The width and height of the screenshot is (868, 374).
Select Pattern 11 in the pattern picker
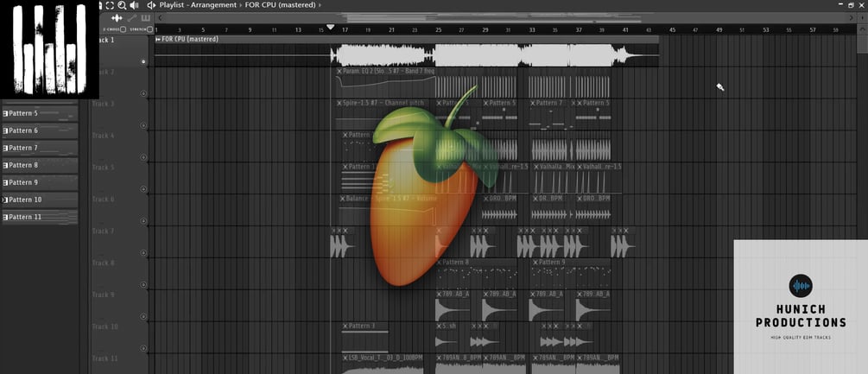[40, 217]
